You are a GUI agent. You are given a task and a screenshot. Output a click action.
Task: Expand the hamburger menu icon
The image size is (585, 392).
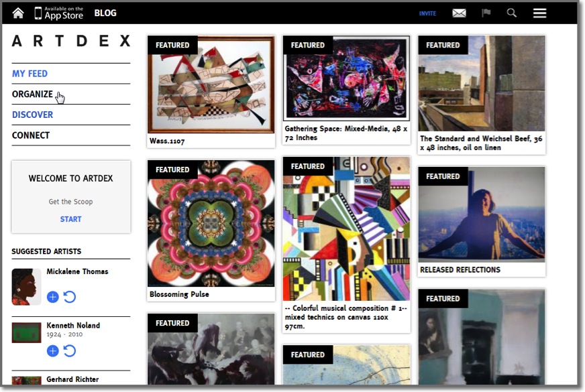tap(539, 13)
